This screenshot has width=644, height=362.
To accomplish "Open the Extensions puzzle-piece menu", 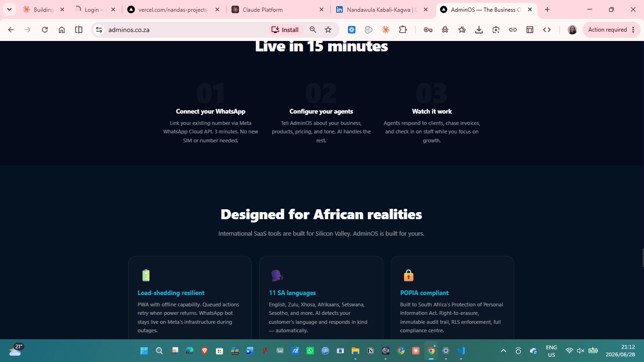I will [x=403, y=30].
